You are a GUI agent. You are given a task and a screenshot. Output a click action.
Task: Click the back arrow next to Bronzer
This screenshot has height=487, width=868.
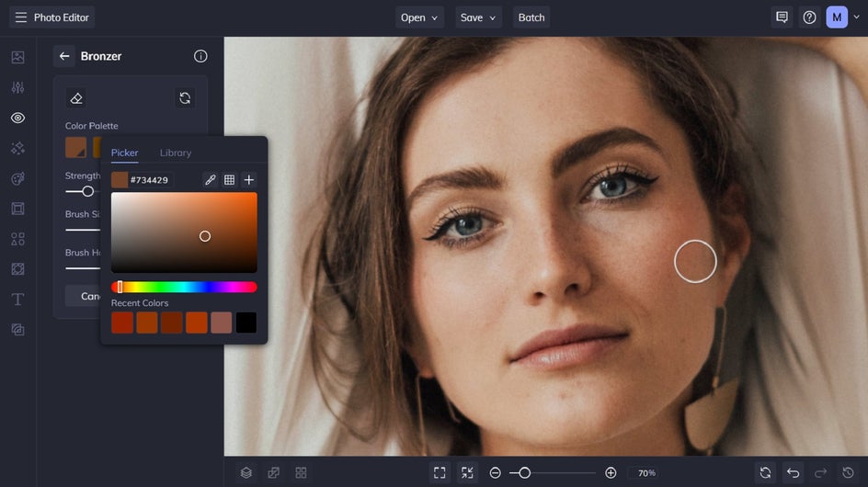point(64,56)
